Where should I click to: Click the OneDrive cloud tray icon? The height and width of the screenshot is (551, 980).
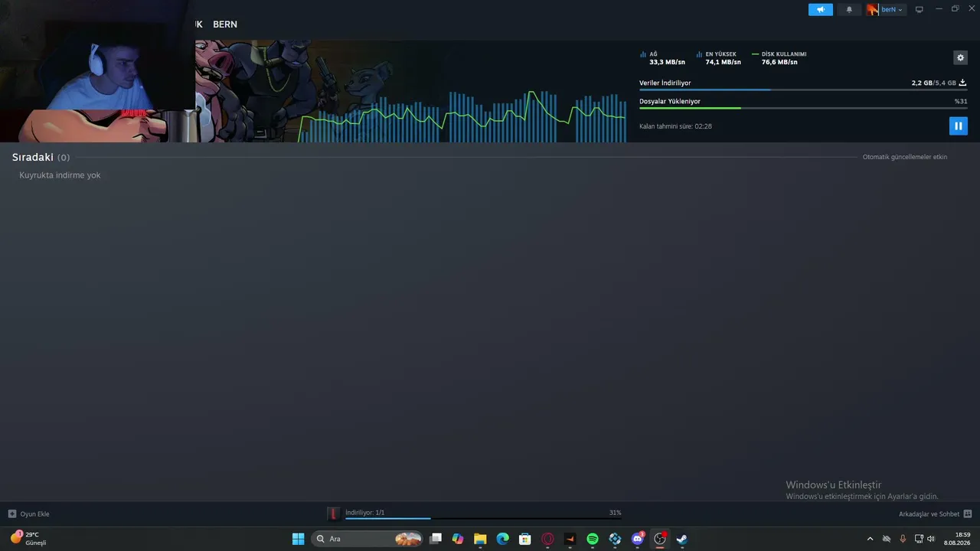[887, 539]
